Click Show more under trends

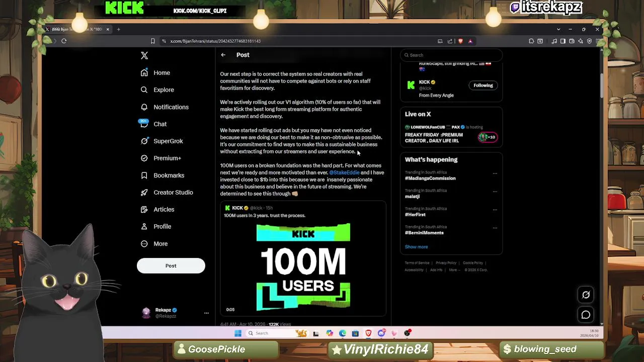(x=416, y=247)
